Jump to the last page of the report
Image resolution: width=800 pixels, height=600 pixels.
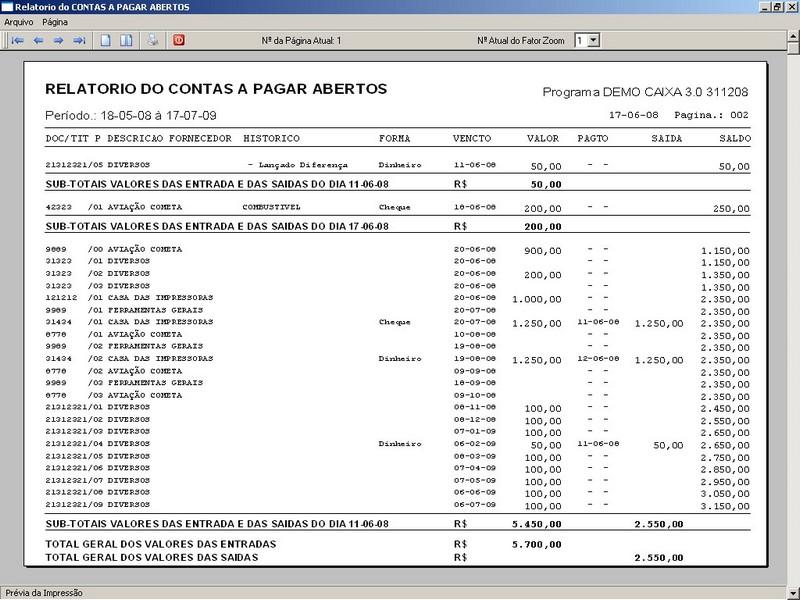[78, 41]
